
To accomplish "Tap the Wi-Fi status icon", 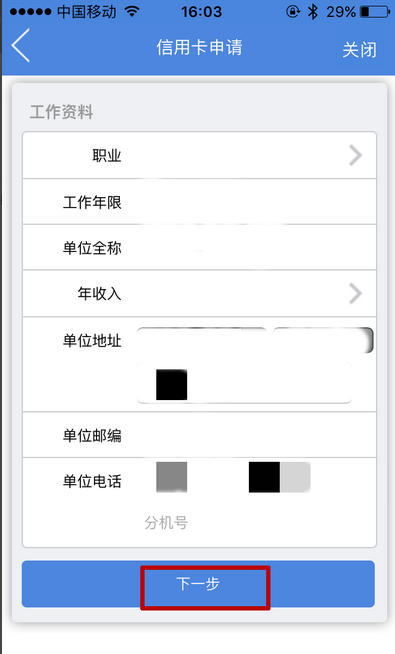I will (x=132, y=11).
